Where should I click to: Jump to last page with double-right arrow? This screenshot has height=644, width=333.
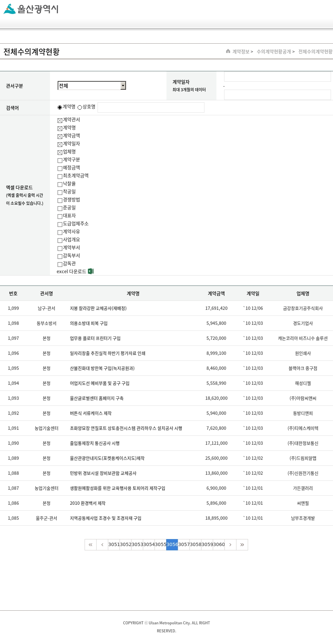[x=242, y=544]
